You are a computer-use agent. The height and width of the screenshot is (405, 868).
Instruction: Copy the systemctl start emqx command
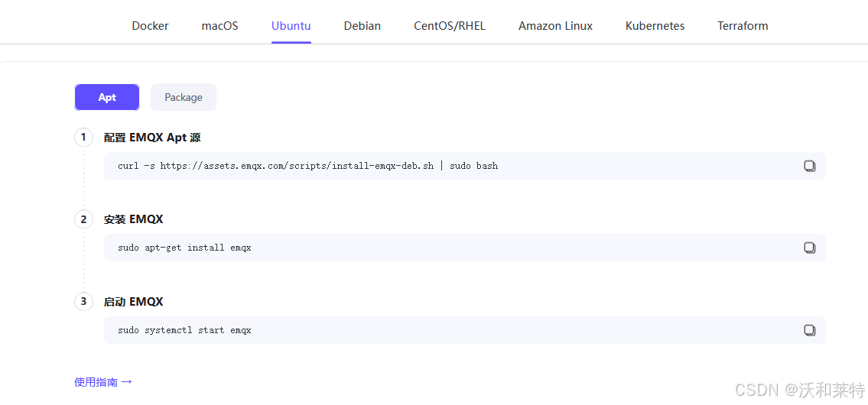(809, 330)
